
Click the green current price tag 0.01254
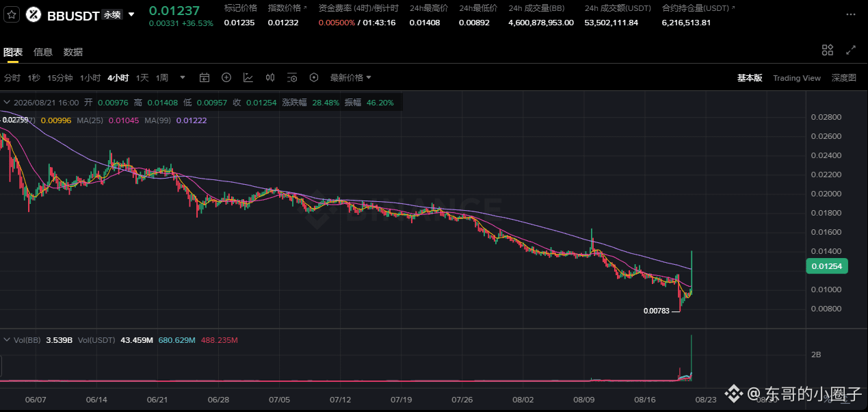[826, 266]
